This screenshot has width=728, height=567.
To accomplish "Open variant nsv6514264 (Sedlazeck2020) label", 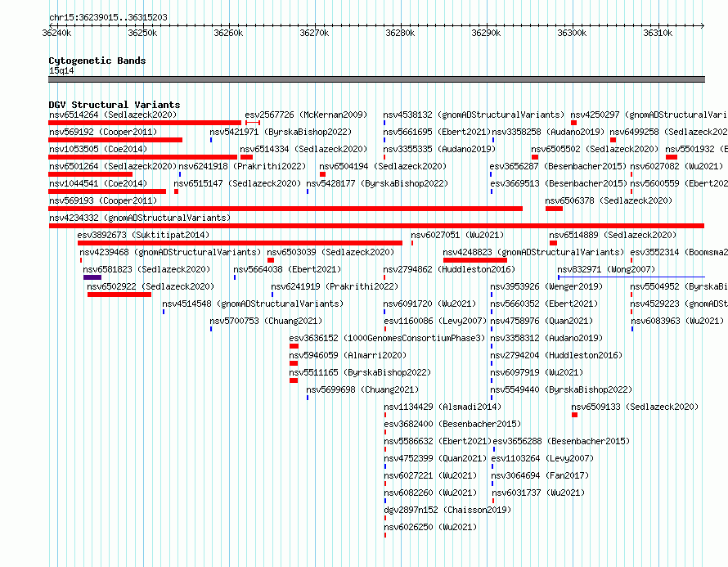I will coord(113,115).
